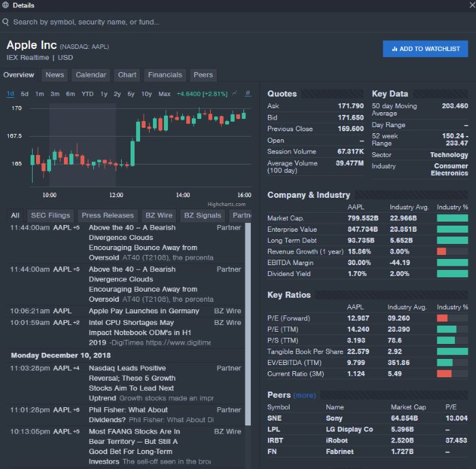
Task: Click the 'Monday December 10, 2018' date header
Action: pyautogui.click(x=61, y=355)
